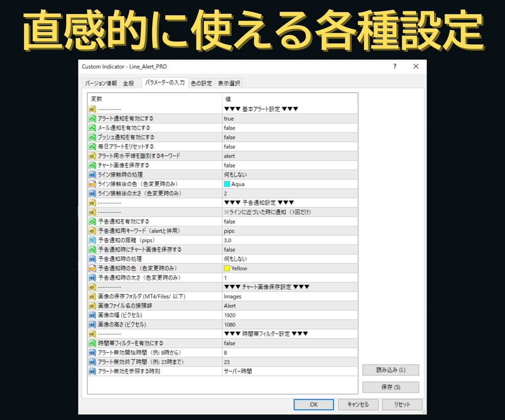Click the icon beside 時間帯フィルターを有効にする
505x420 pixels.
[92, 343]
